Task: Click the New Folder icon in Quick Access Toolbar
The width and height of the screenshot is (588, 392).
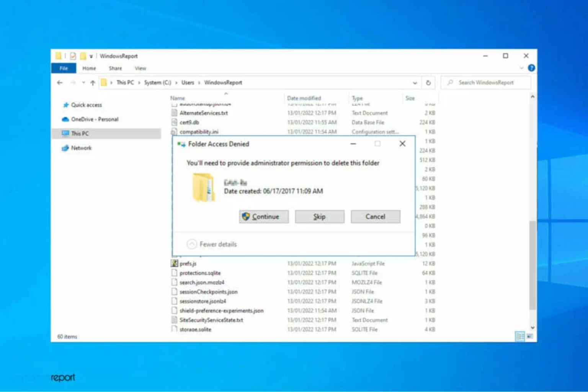Action: 83,56
